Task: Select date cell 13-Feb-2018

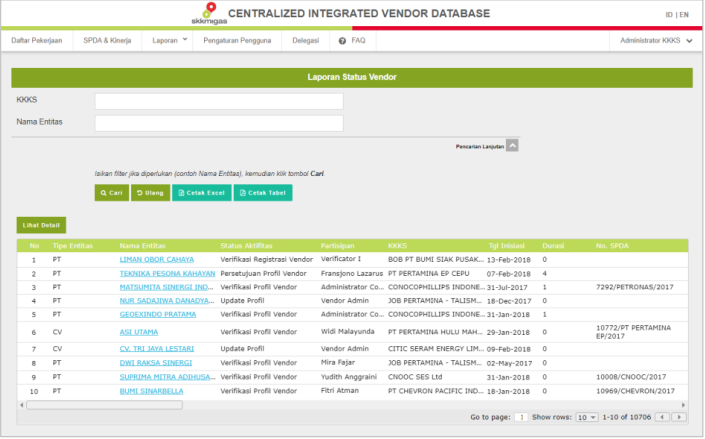Action: 509,260
